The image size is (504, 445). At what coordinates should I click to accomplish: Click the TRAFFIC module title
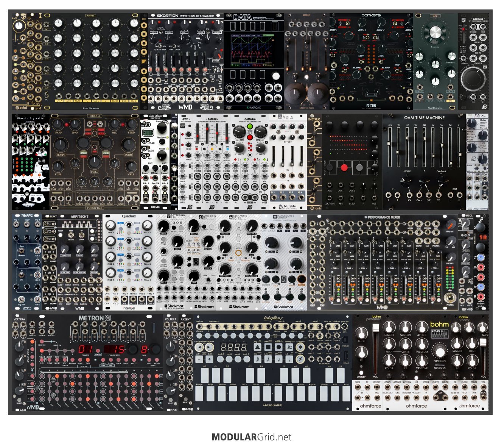27,216
